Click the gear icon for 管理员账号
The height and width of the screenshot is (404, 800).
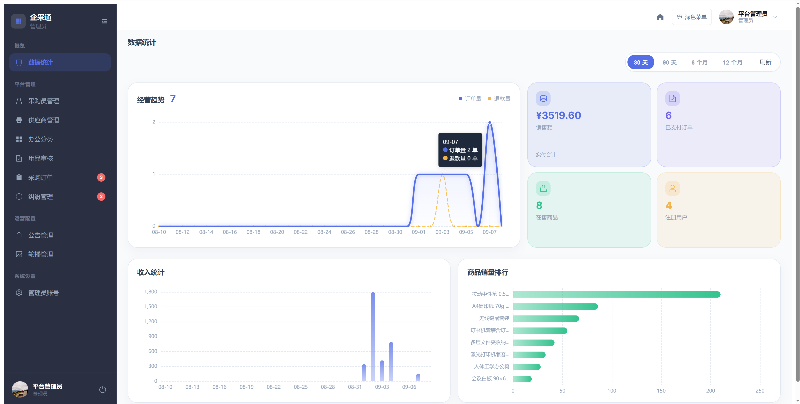(x=19, y=293)
